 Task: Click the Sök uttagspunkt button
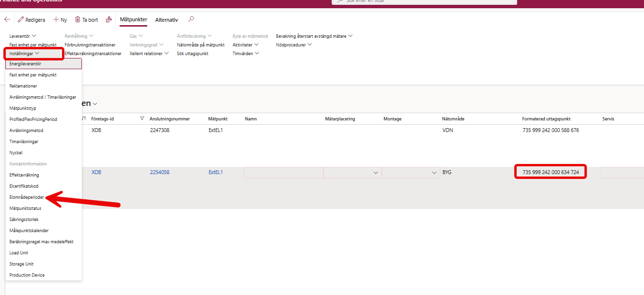click(192, 54)
